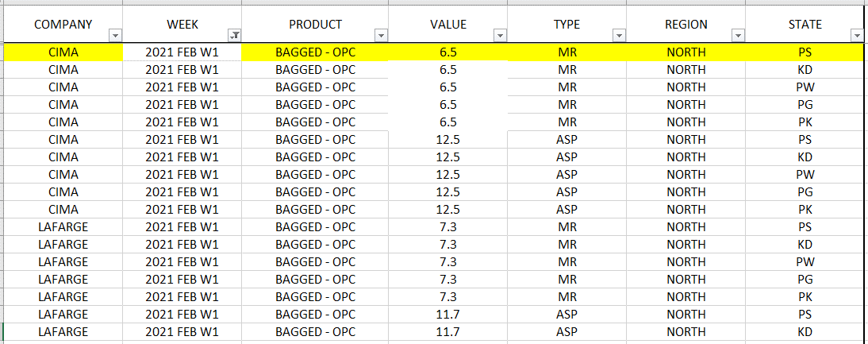Select 2021 FEB W1 in LAFARGE MR PS row
Viewport: 868px width, 344px height.
[182, 227]
